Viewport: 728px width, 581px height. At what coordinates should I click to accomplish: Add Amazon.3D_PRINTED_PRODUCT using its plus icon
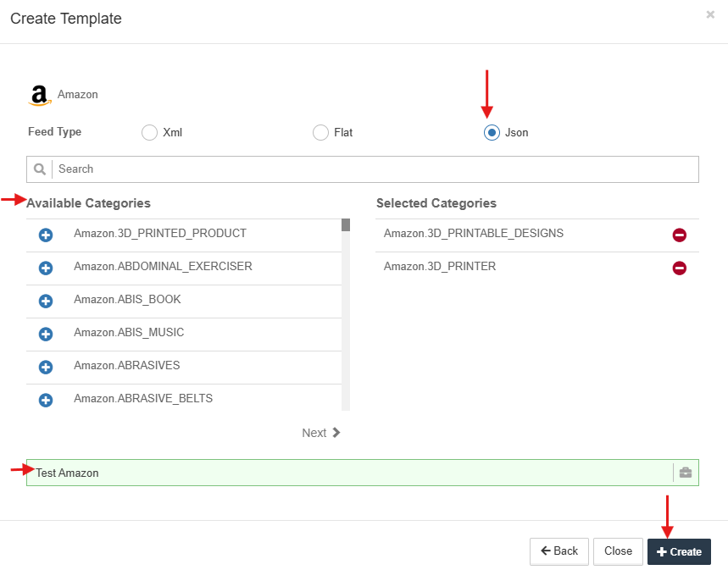pyautogui.click(x=46, y=235)
